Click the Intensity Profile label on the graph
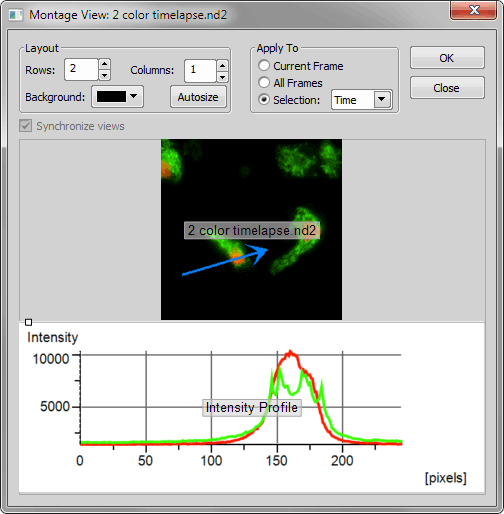 [252, 407]
